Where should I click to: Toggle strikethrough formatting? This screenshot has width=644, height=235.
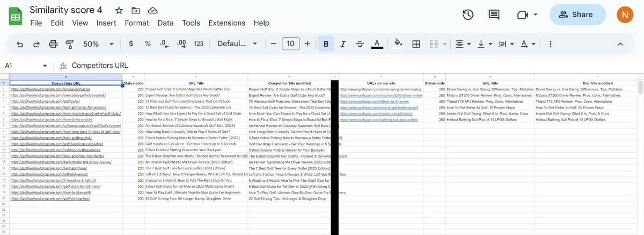[x=360, y=44]
